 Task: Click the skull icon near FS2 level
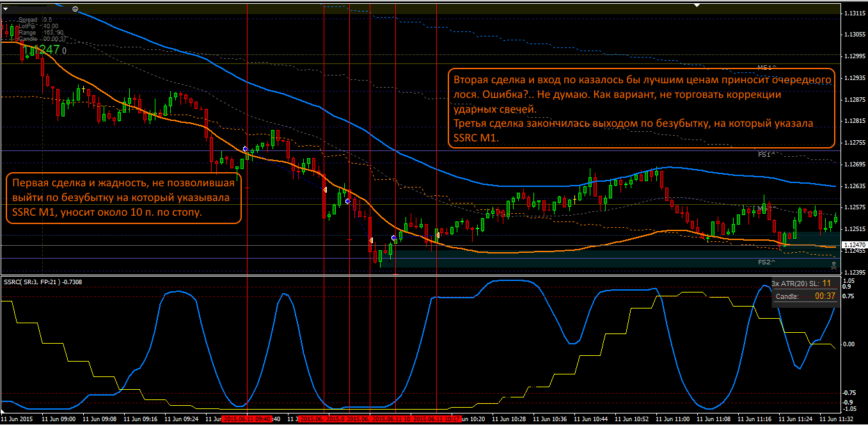pyautogui.click(x=833, y=264)
